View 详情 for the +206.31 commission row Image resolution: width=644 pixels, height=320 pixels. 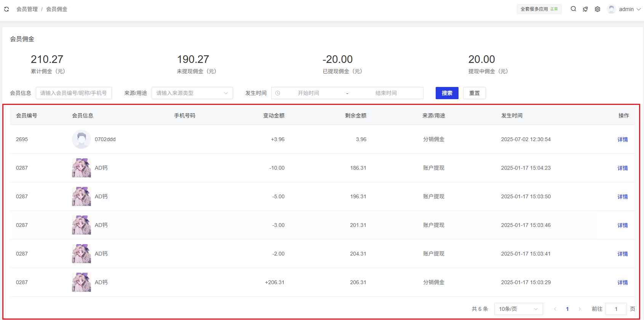622,283
